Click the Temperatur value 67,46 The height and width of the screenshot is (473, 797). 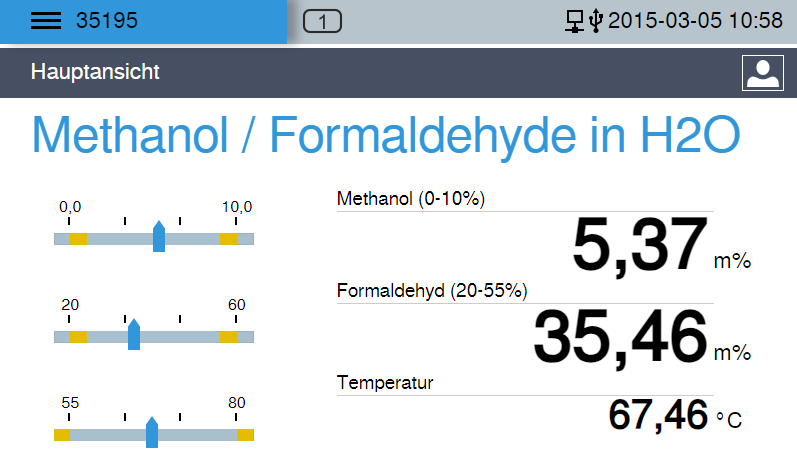coord(658,415)
